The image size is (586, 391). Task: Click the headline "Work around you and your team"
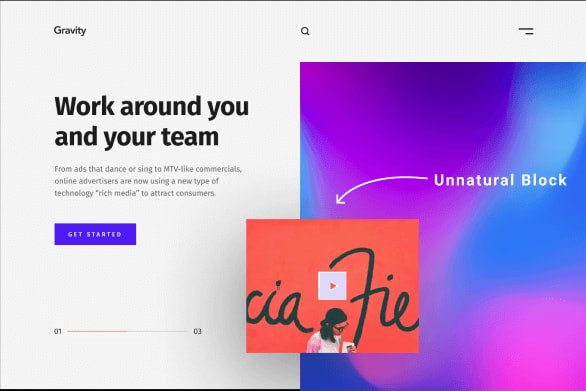151,122
